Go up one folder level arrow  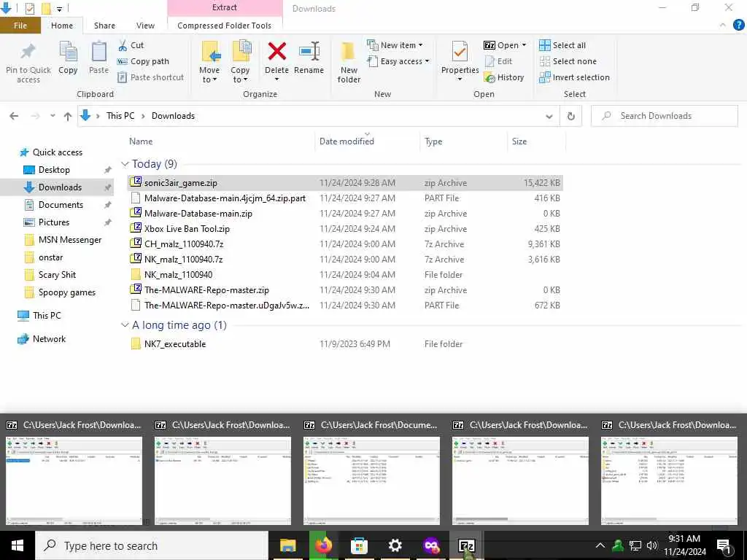(68, 116)
